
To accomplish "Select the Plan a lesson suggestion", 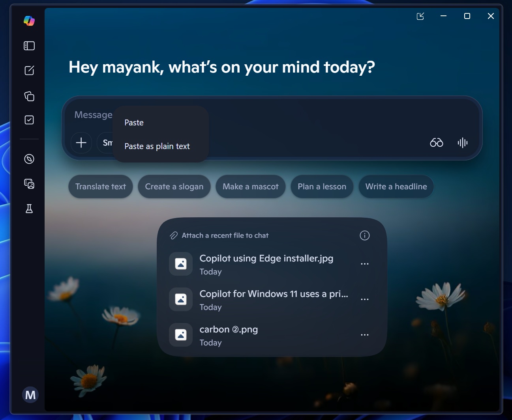I will pos(322,187).
